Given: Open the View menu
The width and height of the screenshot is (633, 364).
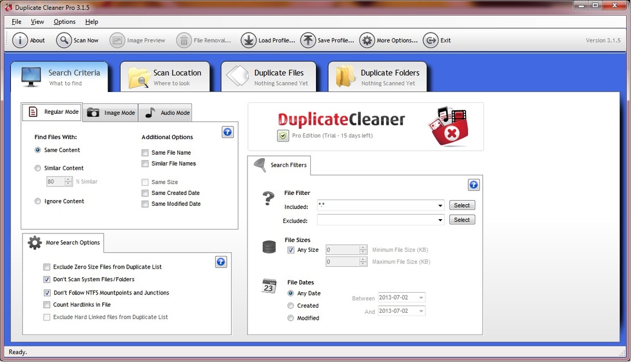Looking at the screenshot, I should point(37,22).
